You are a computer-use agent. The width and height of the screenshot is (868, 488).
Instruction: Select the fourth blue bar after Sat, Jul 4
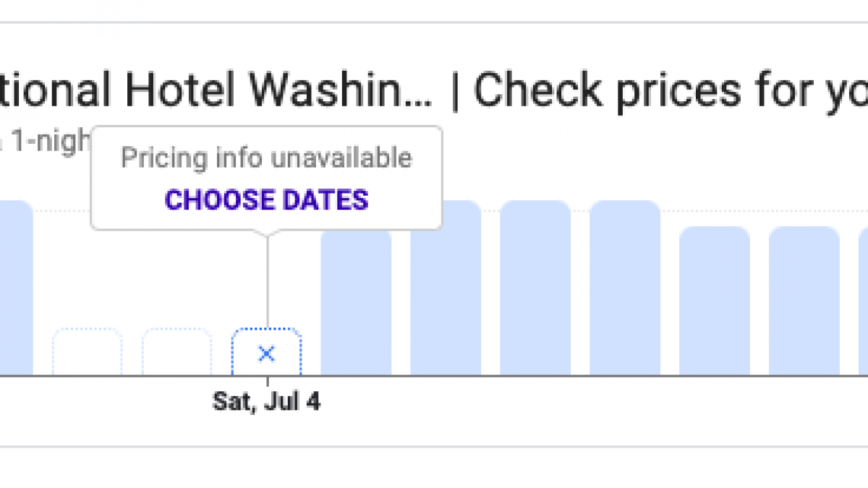pos(625,289)
